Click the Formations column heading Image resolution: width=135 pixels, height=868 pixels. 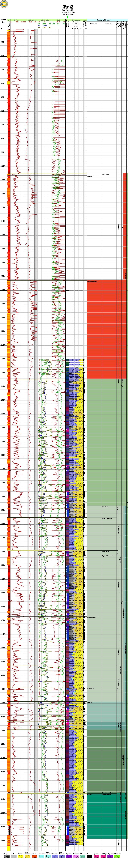coord(109,24)
